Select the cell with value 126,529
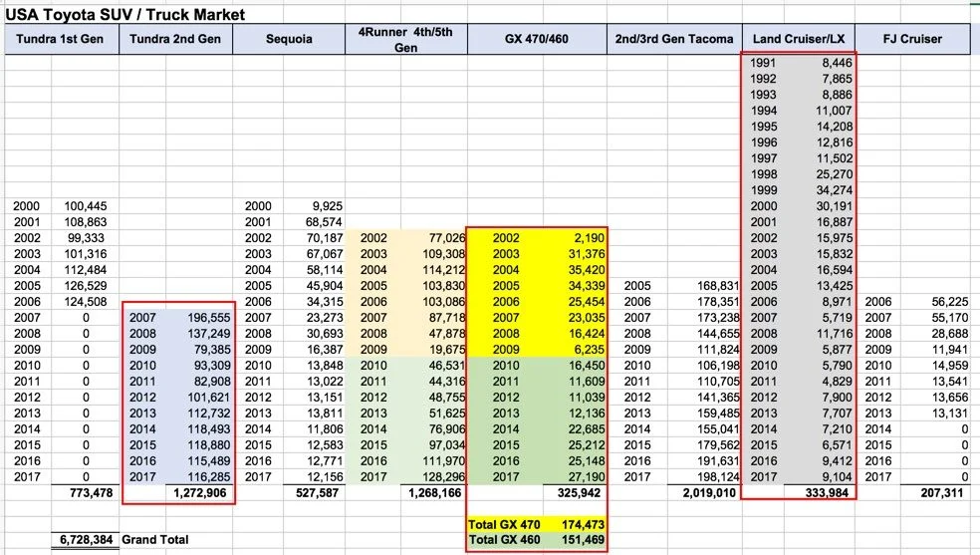980x555 pixels. (86, 286)
